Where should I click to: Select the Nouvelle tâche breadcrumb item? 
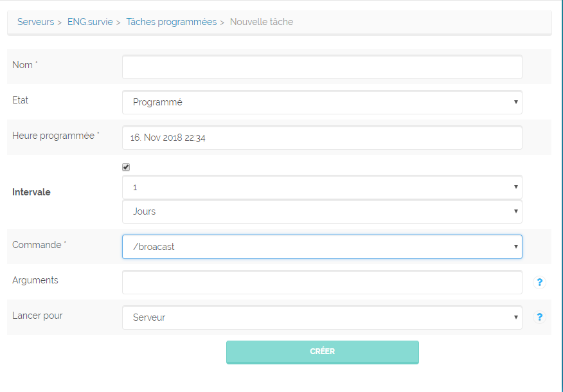click(x=262, y=22)
